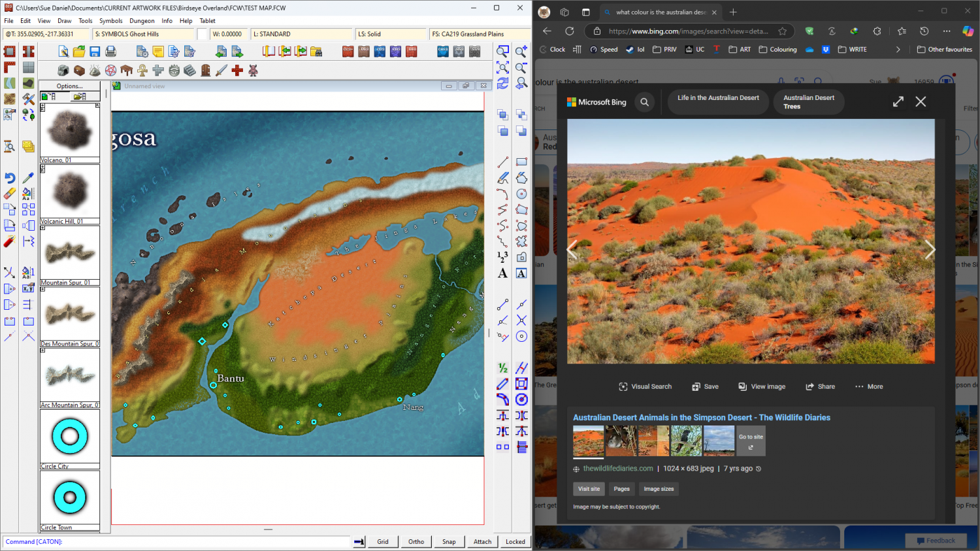This screenshot has width=980, height=551.
Task: Open the FS: CA219 Grassland Plains fill selector
Action: [x=480, y=34]
